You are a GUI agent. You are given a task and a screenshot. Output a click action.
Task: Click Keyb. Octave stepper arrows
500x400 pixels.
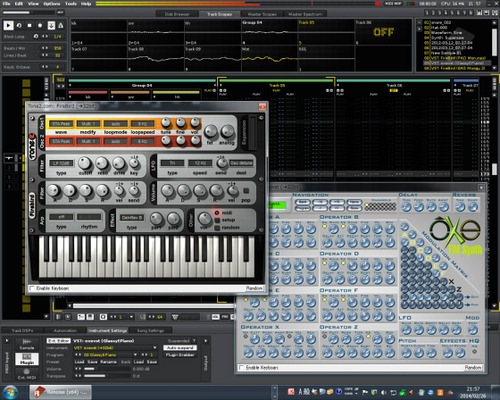(x=45, y=67)
